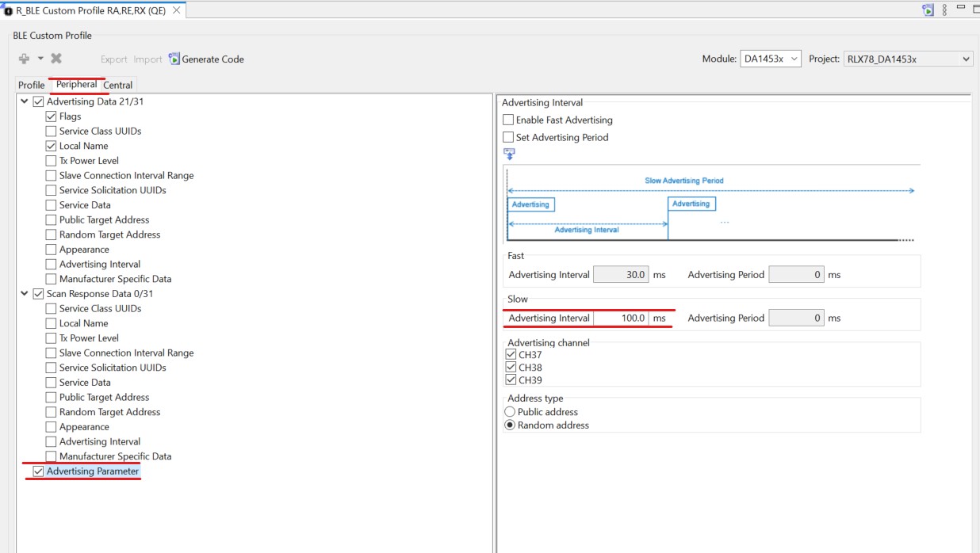Screen dimensions: 980x553
Task: Click the disabled Import button
Action: [x=147, y=59]
